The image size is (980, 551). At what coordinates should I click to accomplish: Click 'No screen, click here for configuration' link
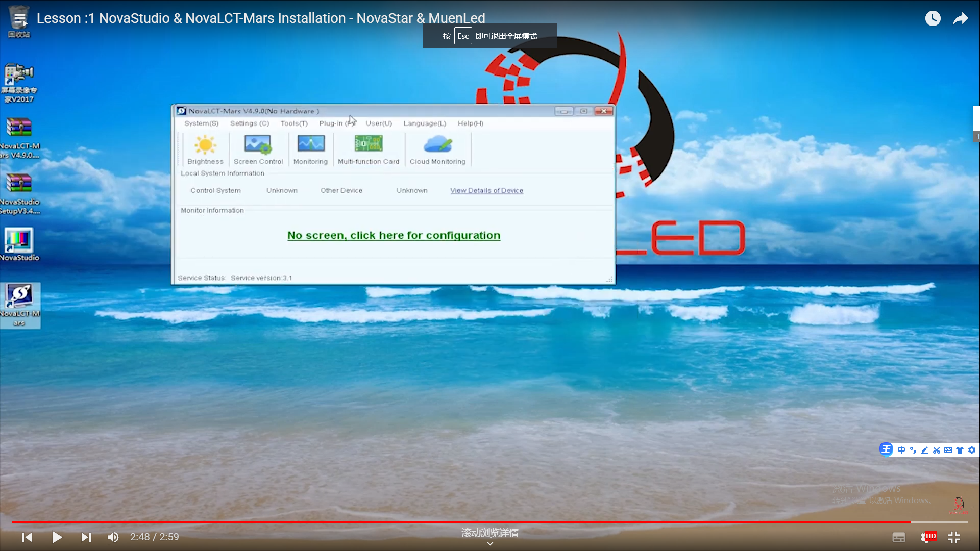click(394, 235)
